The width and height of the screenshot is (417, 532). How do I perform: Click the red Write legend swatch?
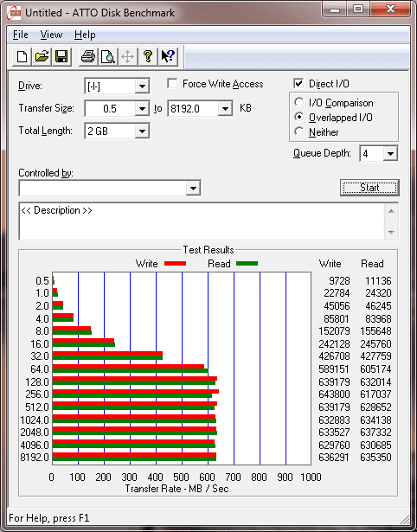coord(175,263)
